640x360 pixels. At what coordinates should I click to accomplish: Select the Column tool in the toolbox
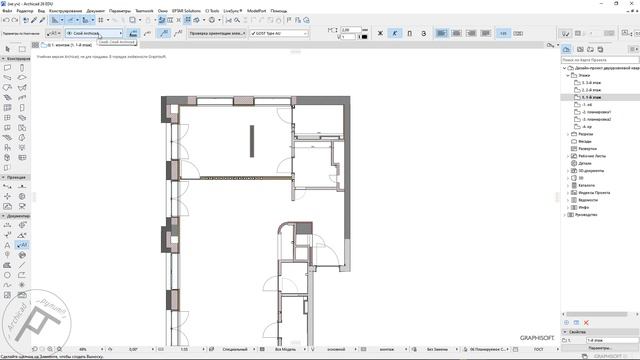[x=22, y=67]
